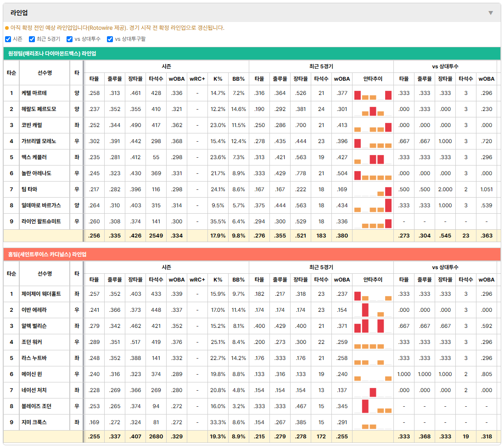The width and height of the screenshot is (504, 448).
Task: Click 코빈 캐럴's 안타추이 bar chart
Action: point(373,126)
